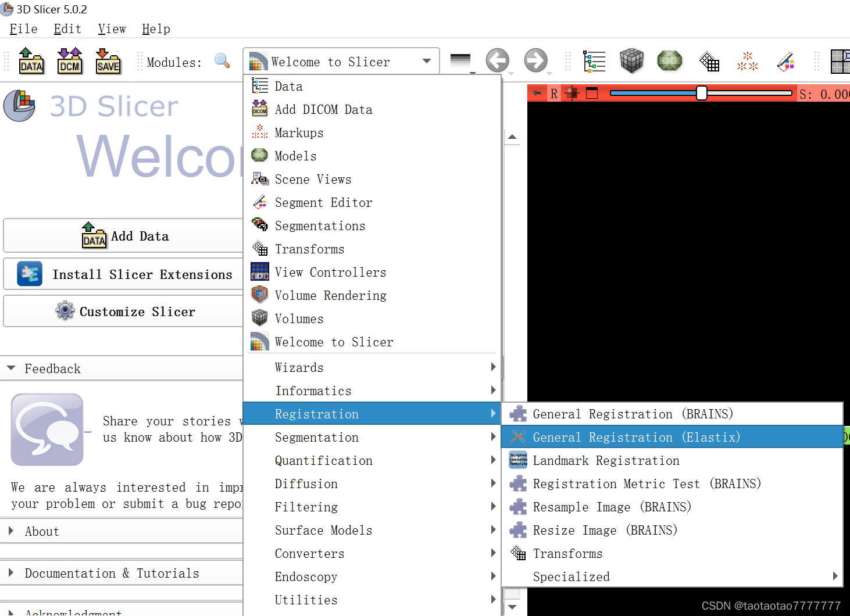Click the module history list icon

461,61
